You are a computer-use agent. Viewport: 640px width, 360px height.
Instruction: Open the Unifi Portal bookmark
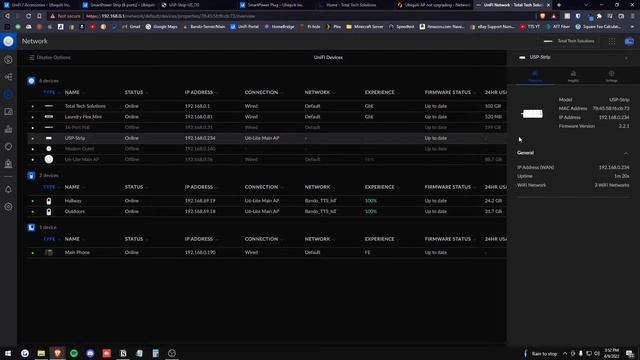point(244,27)
